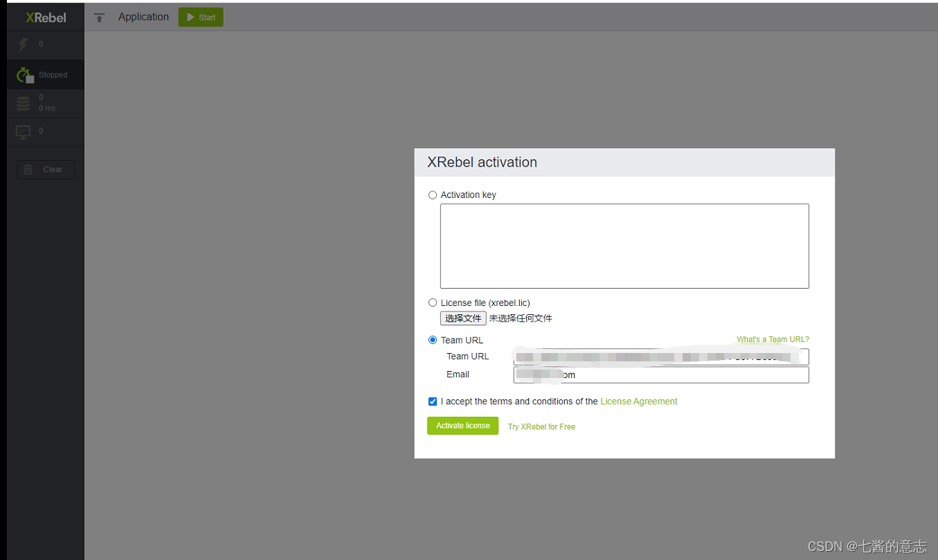
Task: Click the Stopped status text
Action: click(x=53, y=75)
